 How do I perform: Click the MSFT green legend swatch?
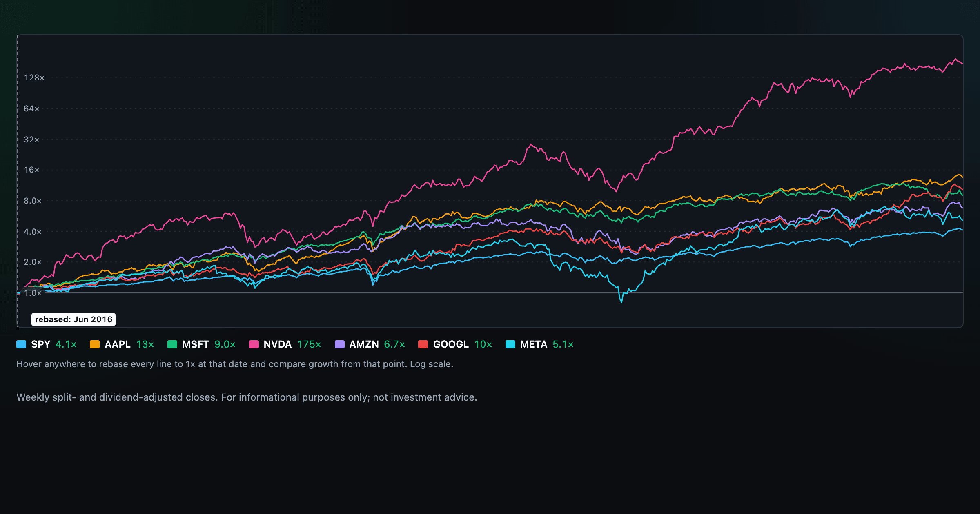click(x=172, y=344)
